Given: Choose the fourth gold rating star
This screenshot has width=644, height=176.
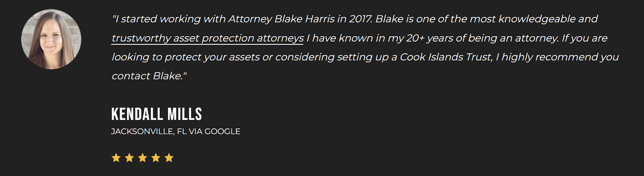Looking at the screenshot, I should point(156,158).
